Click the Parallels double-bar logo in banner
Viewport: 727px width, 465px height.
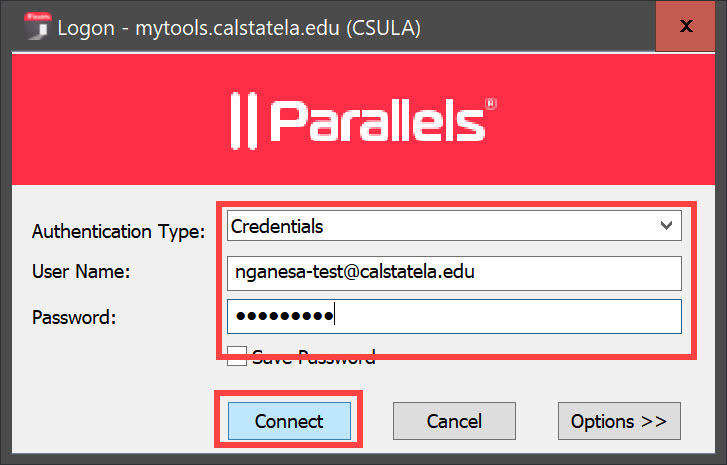pos(244,120)
